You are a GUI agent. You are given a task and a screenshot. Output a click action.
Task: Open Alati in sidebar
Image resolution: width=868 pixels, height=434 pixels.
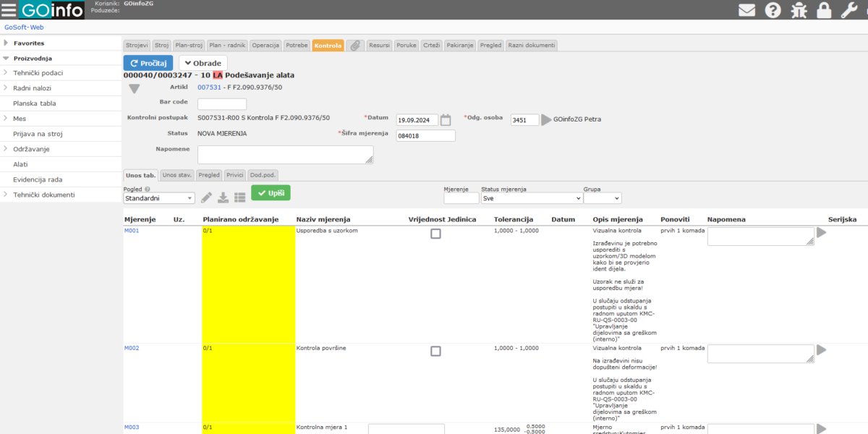pos(20,164)
